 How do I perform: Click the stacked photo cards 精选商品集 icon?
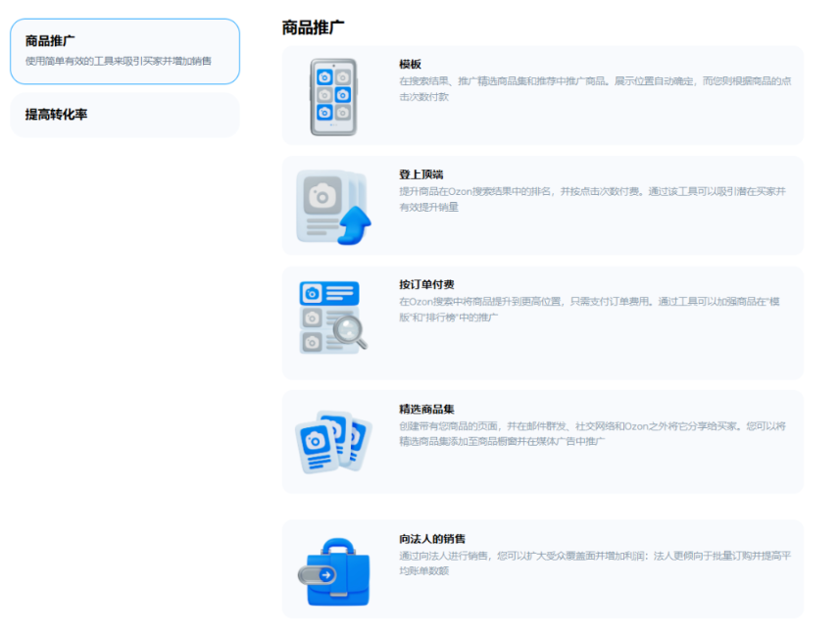pyautogui.click(x=332, y=441)
